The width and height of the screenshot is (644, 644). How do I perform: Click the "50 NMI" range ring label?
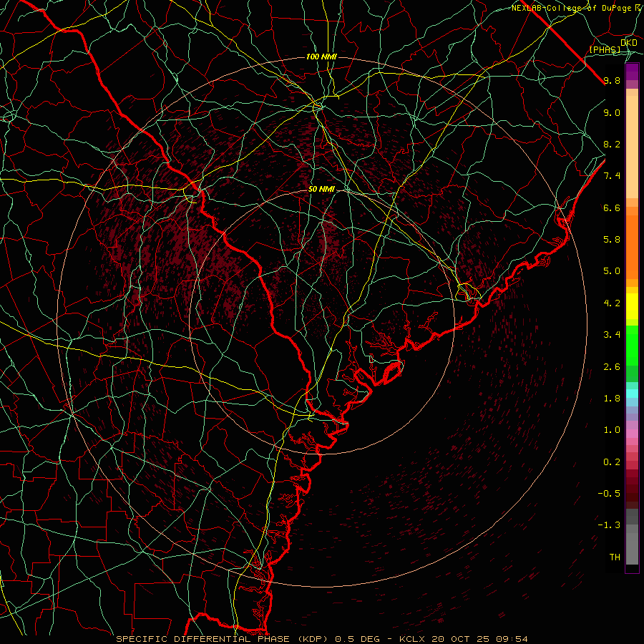coord(321,190)
